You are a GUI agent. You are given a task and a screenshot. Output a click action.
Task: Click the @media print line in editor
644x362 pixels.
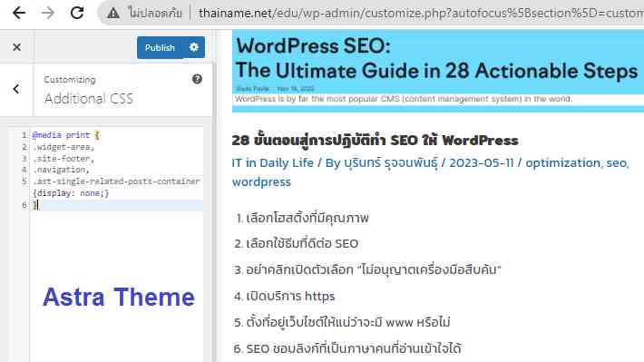pyautogui.click(x=66, y=135)
